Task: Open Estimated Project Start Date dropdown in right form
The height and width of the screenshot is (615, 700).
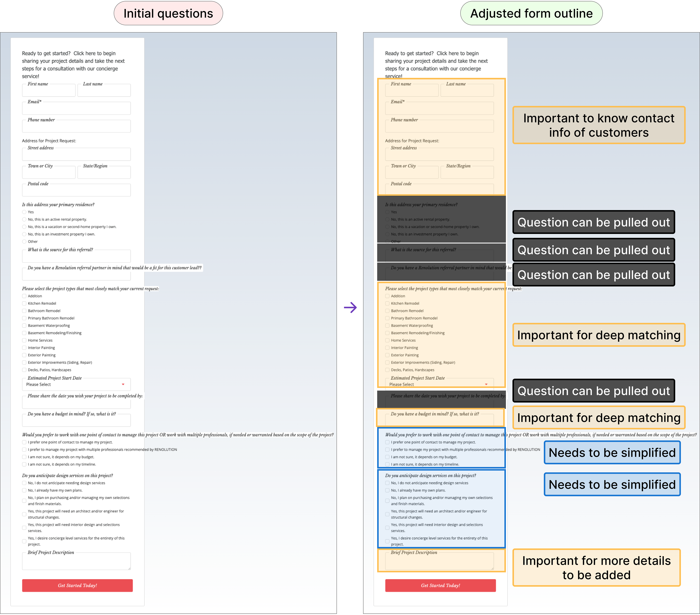Action: (x=439, y=385)
